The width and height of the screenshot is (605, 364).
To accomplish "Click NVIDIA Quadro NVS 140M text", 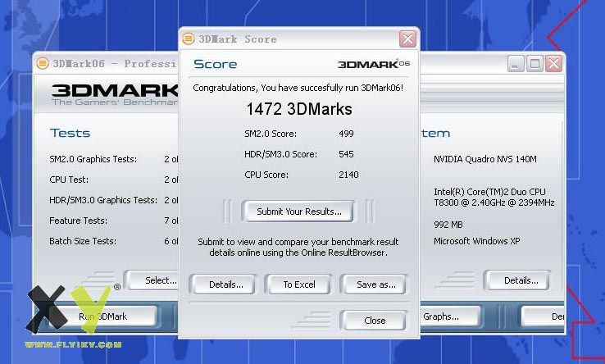I will (x=485, y=159).
